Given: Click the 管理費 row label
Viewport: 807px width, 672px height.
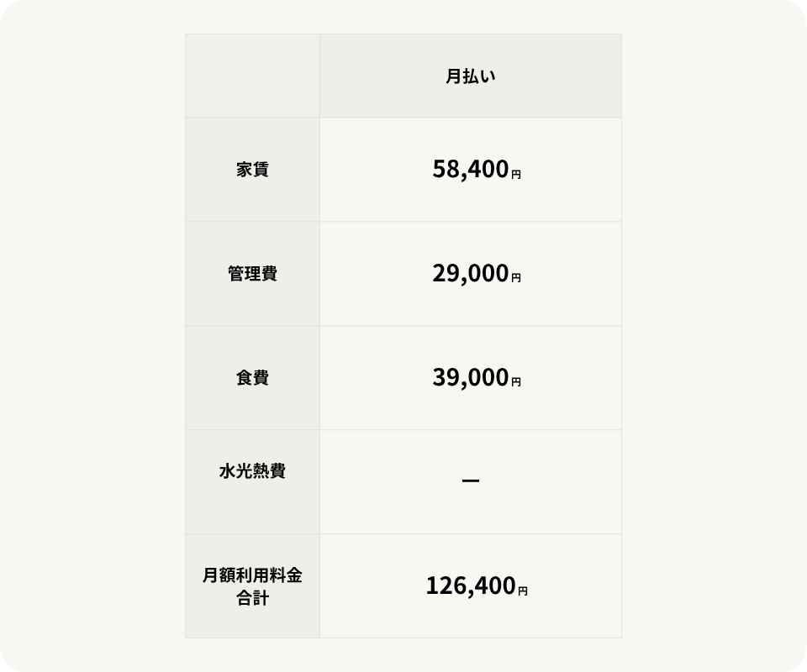Looking at the screenshot, I should (252, 274).
